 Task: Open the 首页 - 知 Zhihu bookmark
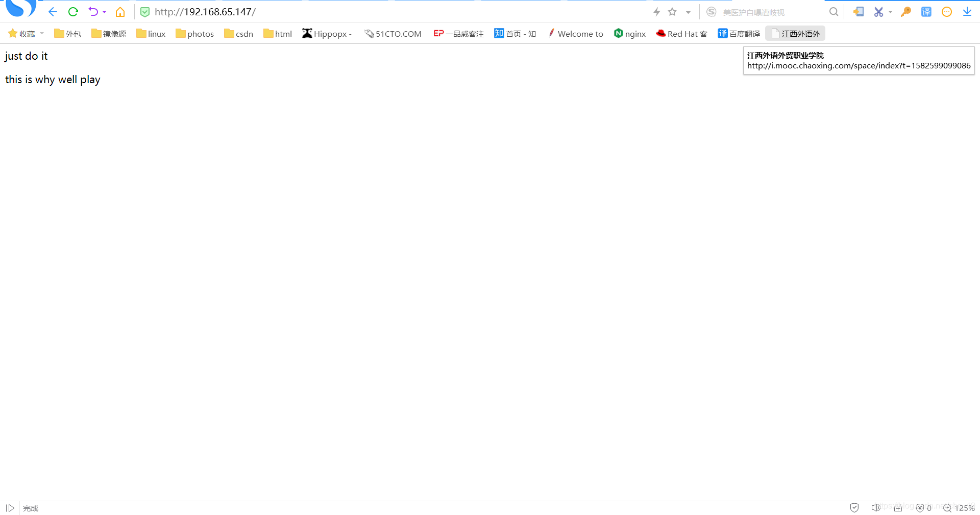(x=515, y=34)
